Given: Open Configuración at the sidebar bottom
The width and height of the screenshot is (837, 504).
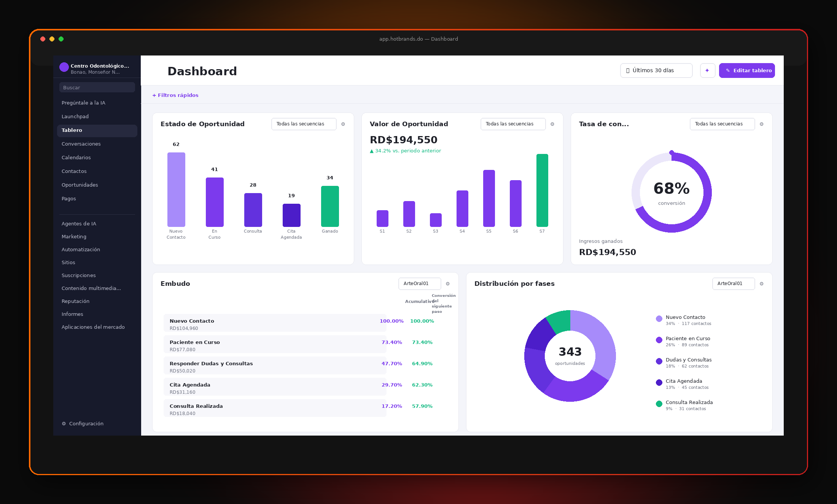Looking at the screenshot, I should (x=83, y=424).
